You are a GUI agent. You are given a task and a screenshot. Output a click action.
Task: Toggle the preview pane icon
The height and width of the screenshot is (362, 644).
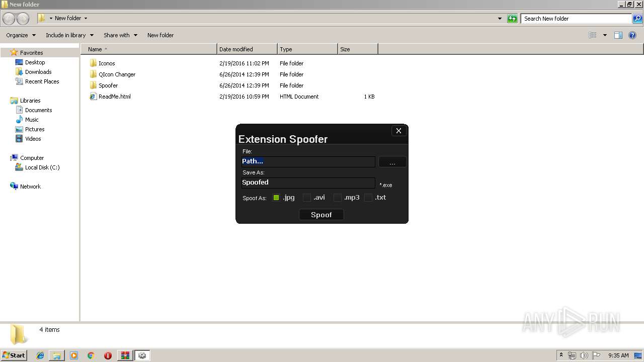pos(618,35)
